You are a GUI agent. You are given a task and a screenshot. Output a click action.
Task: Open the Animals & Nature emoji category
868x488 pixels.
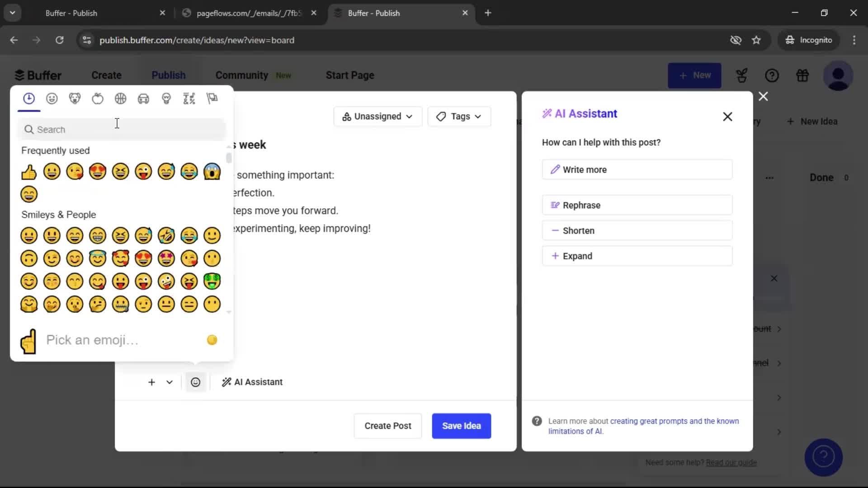(x=75, y=99)
